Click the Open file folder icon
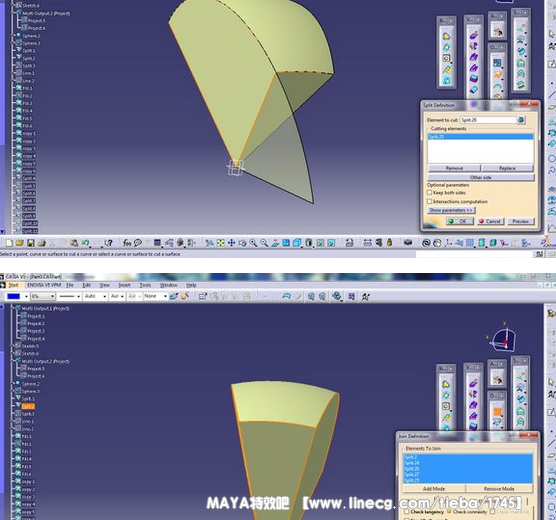The height and width of the screenshot is (520, 556). [x=20, y=243]
